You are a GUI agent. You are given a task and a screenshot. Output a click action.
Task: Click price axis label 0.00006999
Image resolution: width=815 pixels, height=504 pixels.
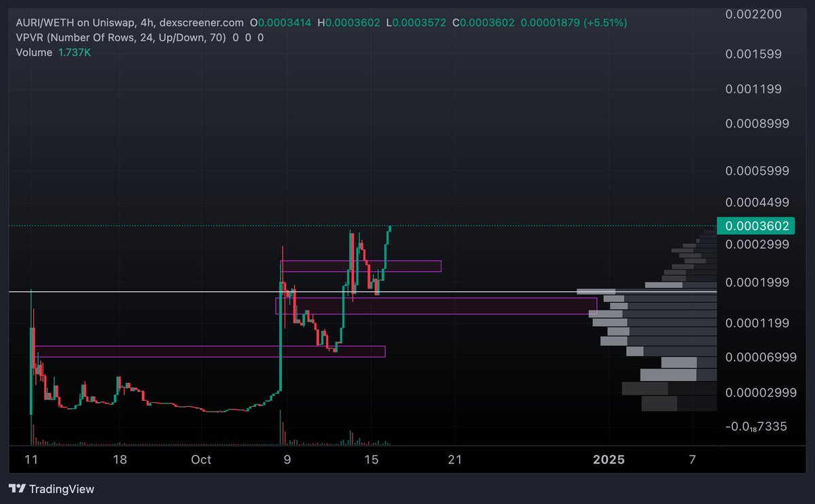point(761,356)
